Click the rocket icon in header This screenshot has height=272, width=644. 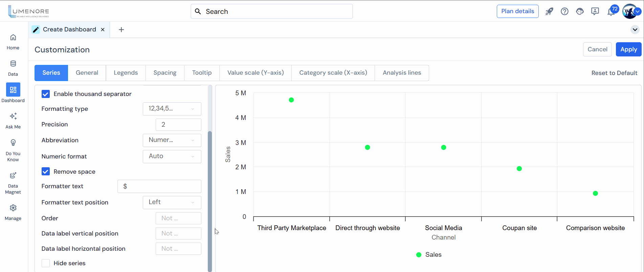(x=549, y=11)
